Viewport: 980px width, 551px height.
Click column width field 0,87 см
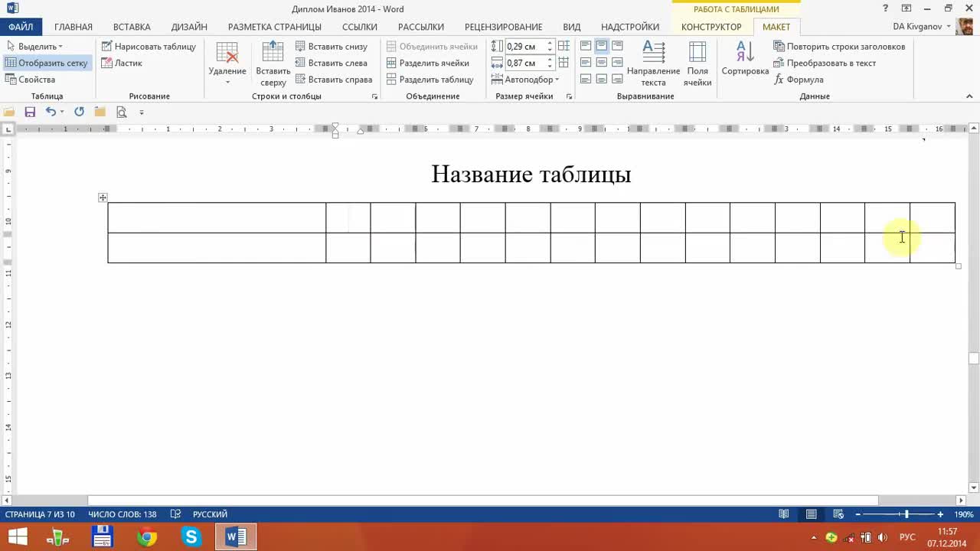[x=525, y=63]
